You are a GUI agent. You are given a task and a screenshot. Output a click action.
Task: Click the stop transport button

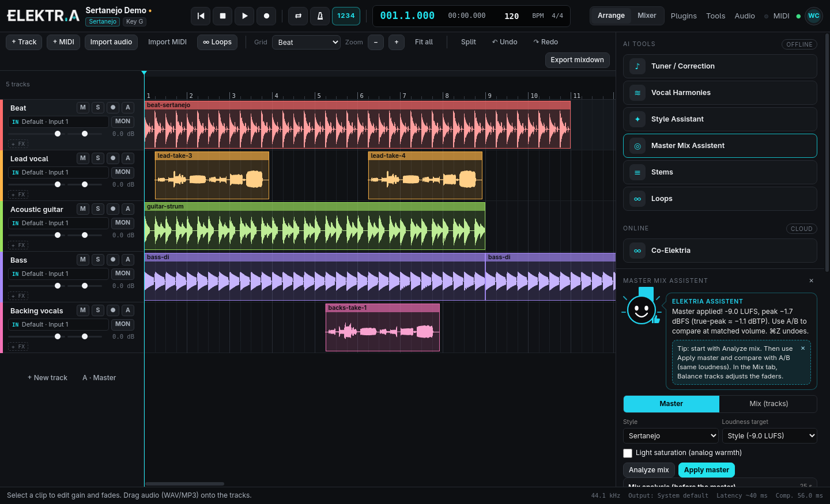[x=222, y=16]
